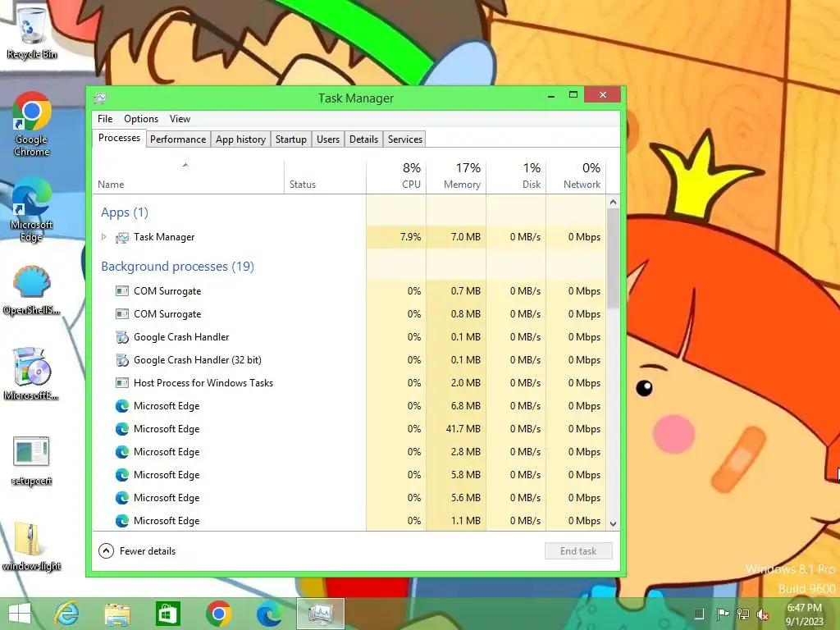The width and height of the screenshot is (840, 630).
Task: Open the File menu
Action: click(105, 119)
